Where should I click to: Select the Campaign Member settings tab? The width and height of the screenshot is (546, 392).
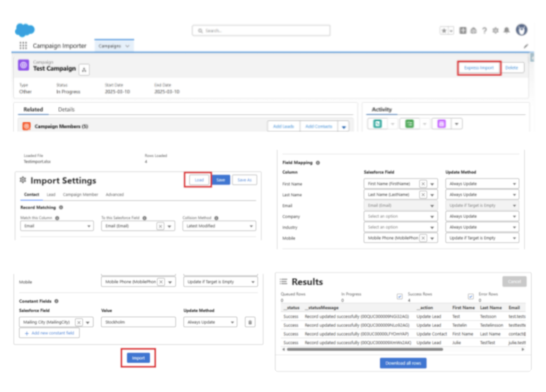(x=80, y=195)
